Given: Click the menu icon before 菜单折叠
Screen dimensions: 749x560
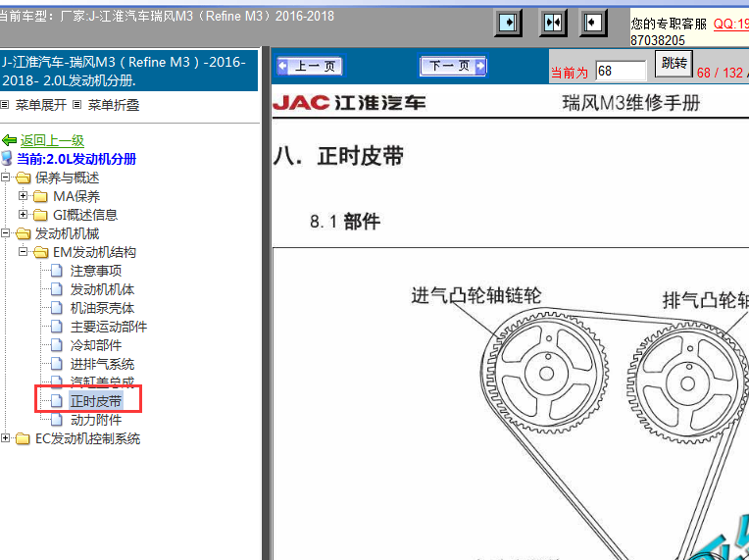Looking at the screenshot, I should pos(76,105).
